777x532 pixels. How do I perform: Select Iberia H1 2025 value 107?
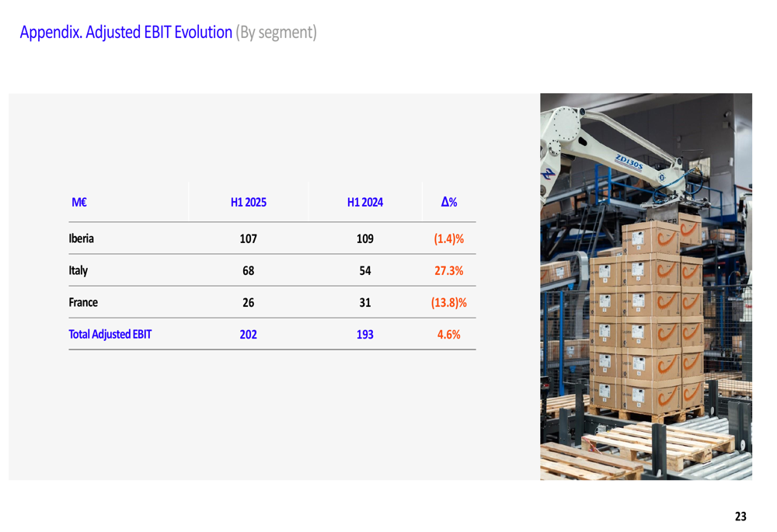249,238
